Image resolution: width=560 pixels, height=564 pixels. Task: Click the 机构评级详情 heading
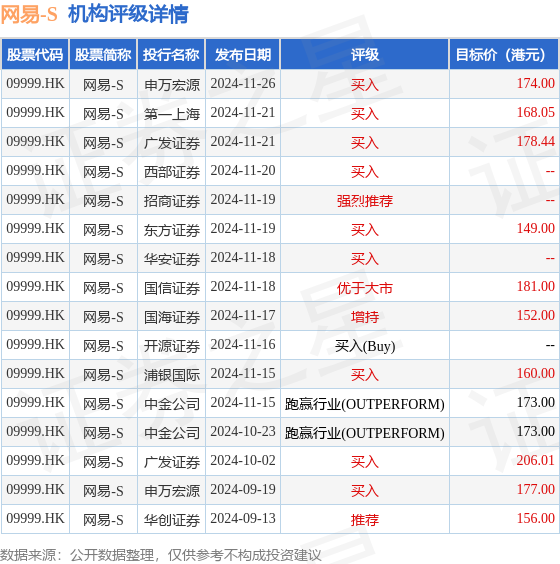pyautogui.click(x=128, y=14)
